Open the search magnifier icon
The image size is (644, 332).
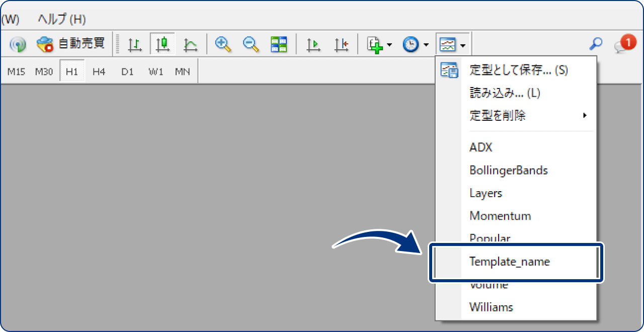point(596,44)
